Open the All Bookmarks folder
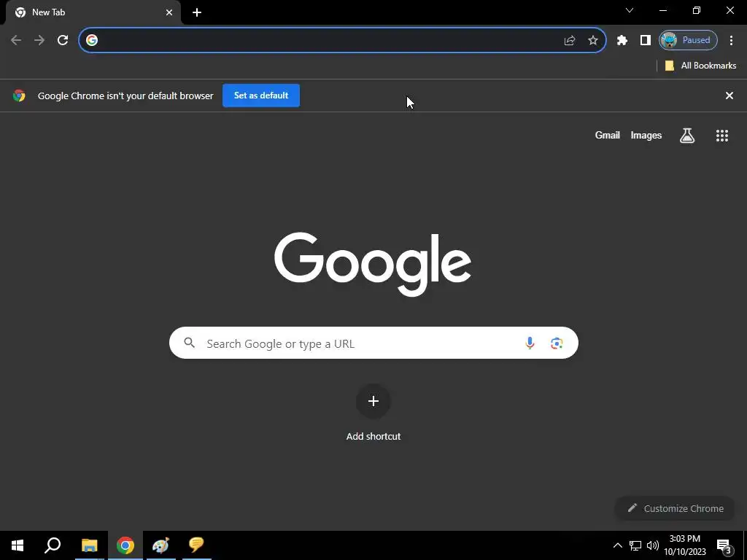Screen dimensions: 747x560 (700, 66)
